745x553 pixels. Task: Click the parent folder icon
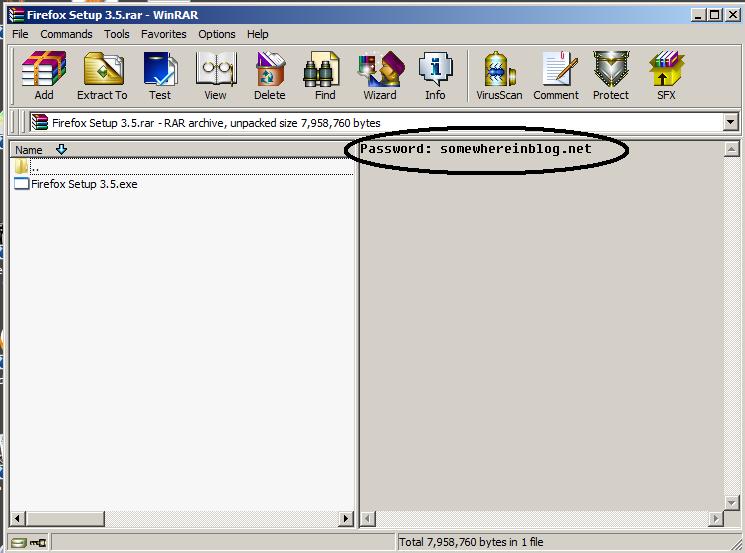pos(21,166)
